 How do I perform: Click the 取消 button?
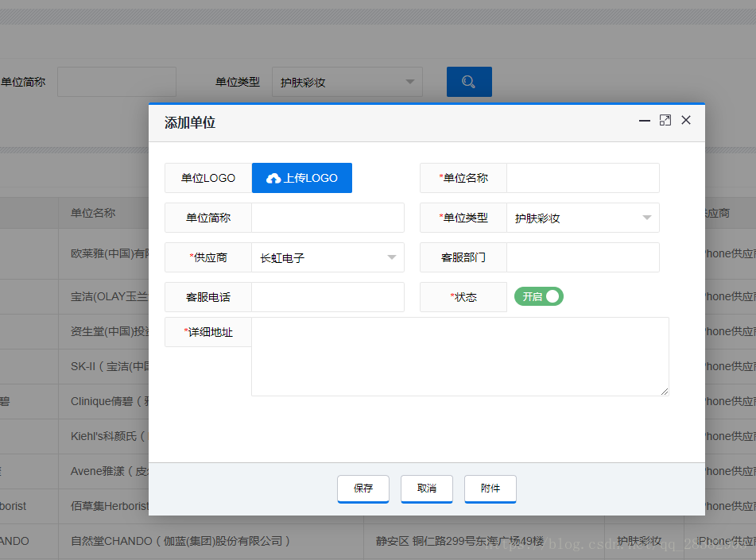pyautogui.click(x=427, y=489)
